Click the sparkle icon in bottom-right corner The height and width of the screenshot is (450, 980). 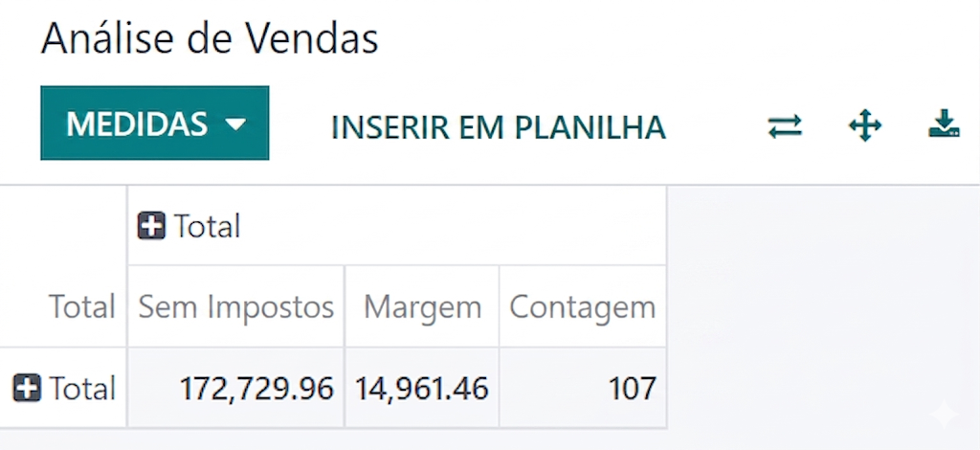945,415
